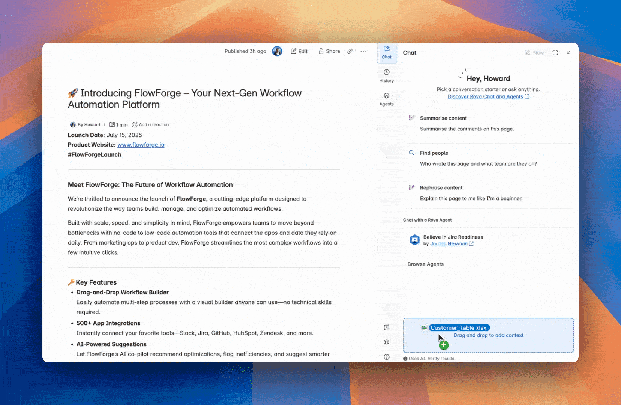This screenshot has width=621, height=405.
Task: Click the Share button
Action: tap(330, 51)
